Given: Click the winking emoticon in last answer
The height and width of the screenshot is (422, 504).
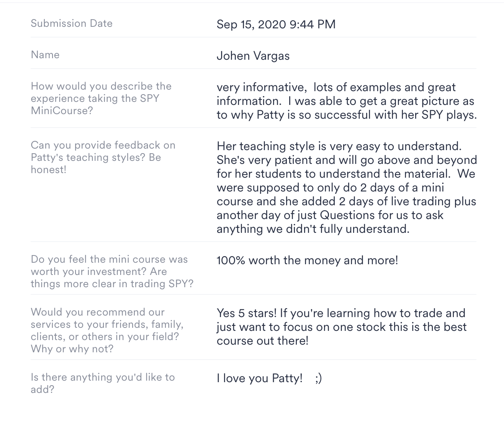Looking at the screenshot, I should coord(319,378).
